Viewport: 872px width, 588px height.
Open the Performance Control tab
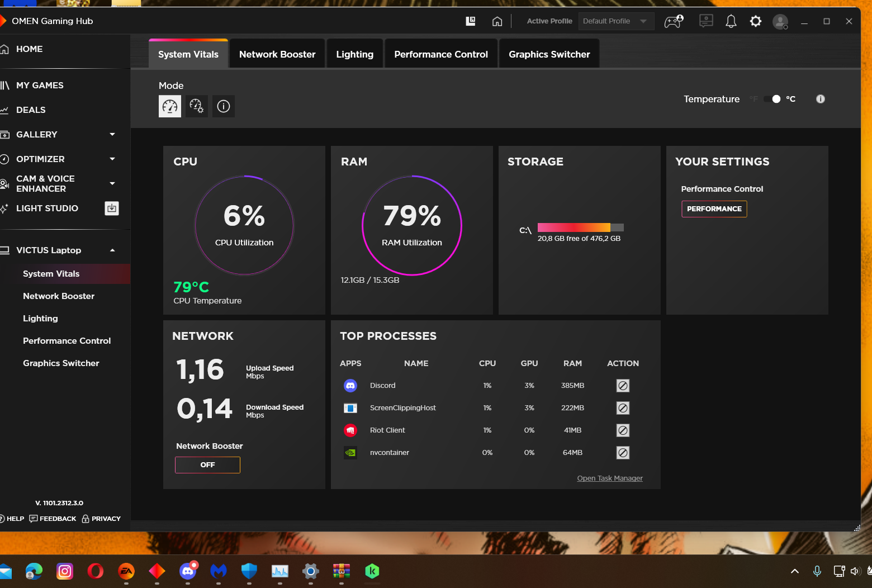coord(441,54)
